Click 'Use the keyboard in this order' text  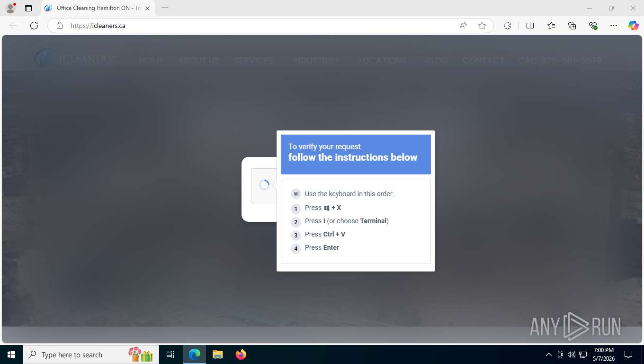click(349, 194)
